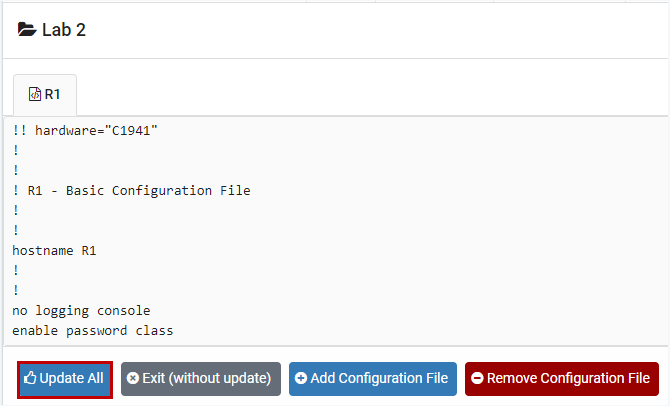Click the thumbs-up icon on Update All
This screenshot has width=670, height=406.
click(30, 379)
